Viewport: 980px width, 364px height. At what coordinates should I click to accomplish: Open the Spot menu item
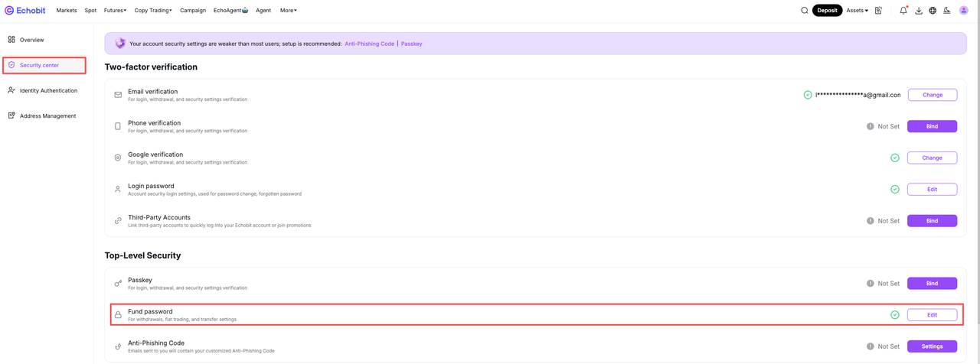pos(90,11)
